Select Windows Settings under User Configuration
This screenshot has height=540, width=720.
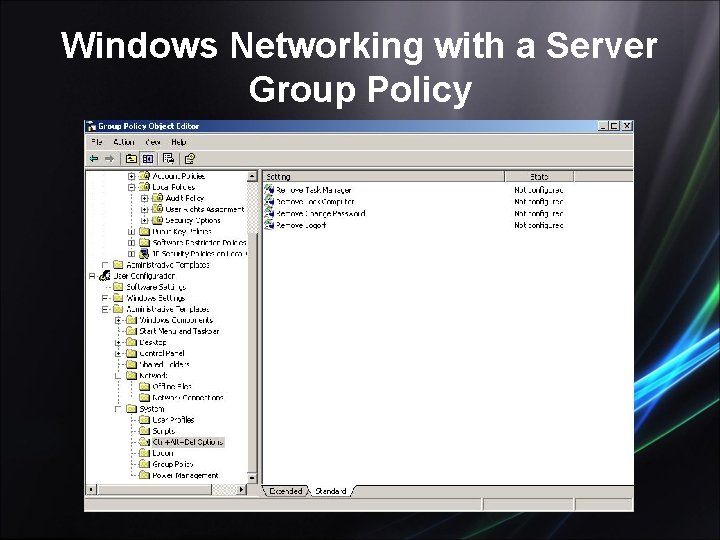(x=155, y=298)
